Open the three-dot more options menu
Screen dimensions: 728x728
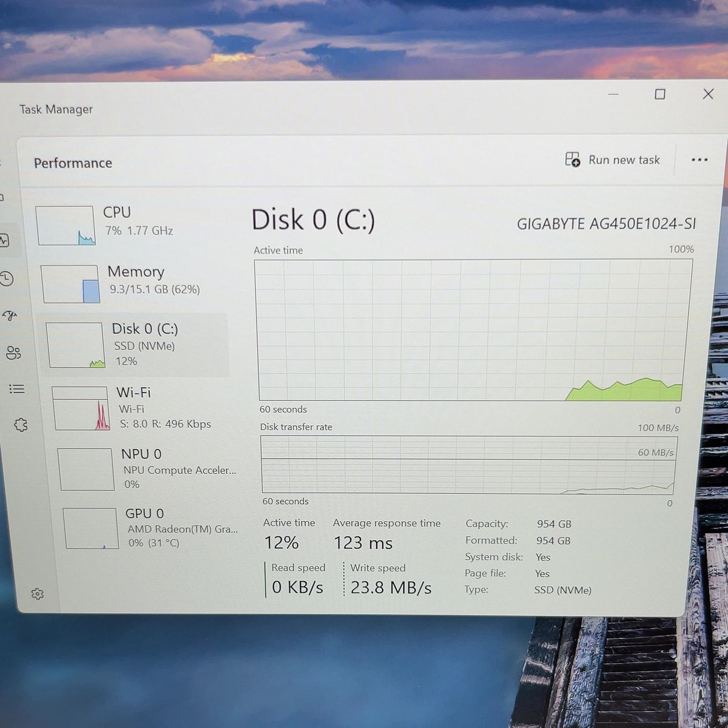tap(699, 160)
